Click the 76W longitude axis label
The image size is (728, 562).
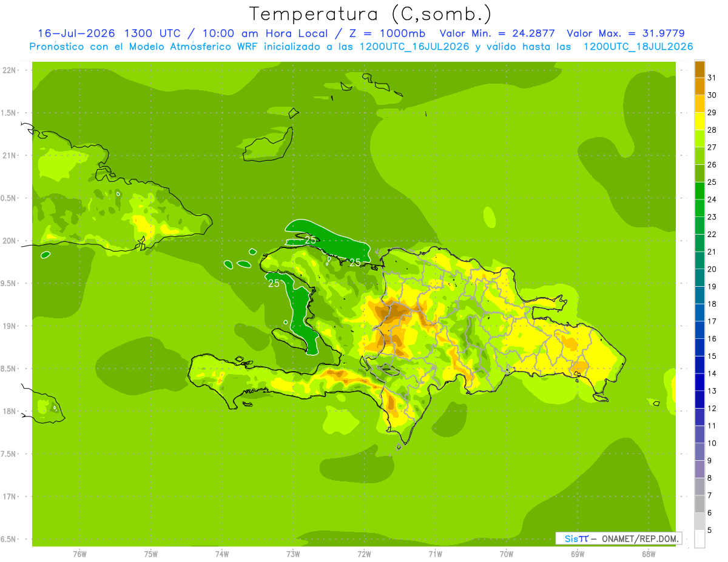point(79,554)
